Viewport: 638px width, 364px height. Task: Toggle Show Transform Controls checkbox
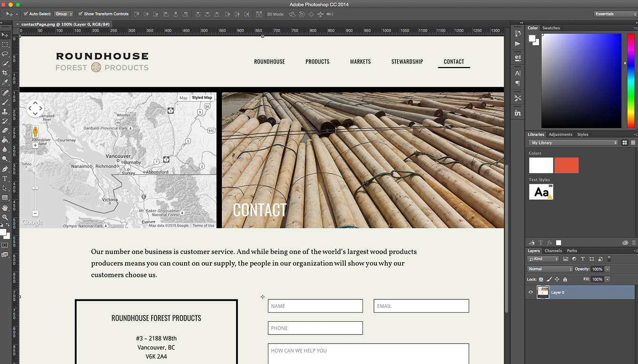80,14
